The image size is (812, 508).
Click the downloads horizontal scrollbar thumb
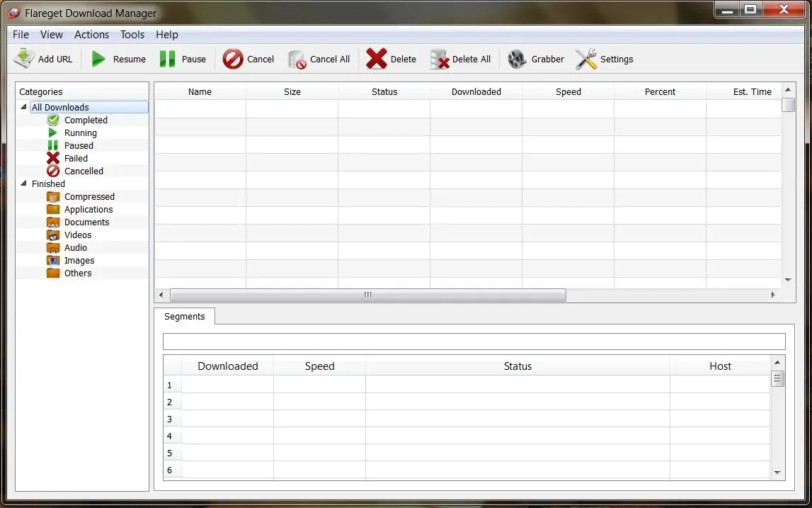tap(367, 295)
